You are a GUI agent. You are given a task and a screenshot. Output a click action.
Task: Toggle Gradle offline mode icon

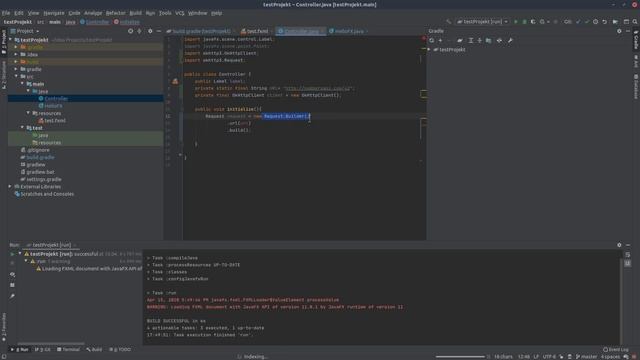click(499, 40)
